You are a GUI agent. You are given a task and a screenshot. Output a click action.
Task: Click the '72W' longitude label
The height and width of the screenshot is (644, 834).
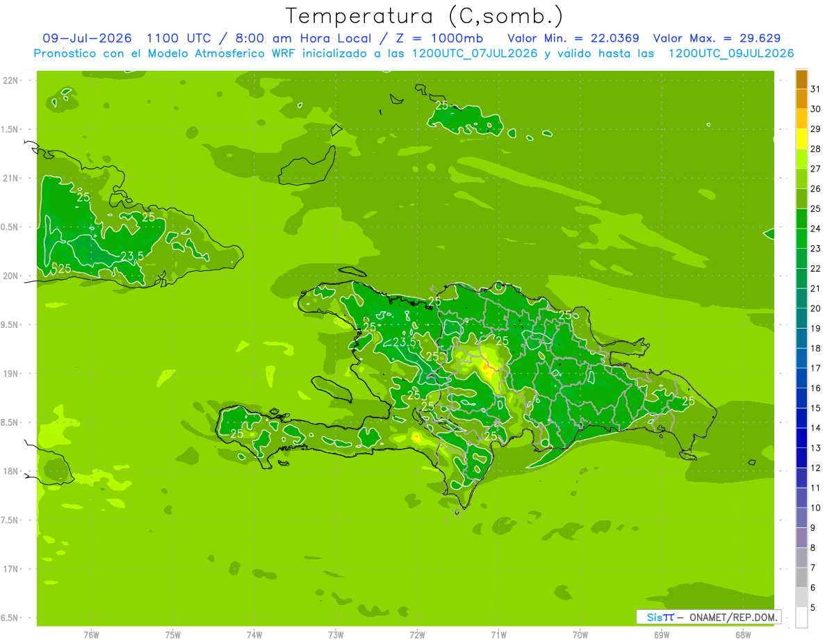point(418,635)
